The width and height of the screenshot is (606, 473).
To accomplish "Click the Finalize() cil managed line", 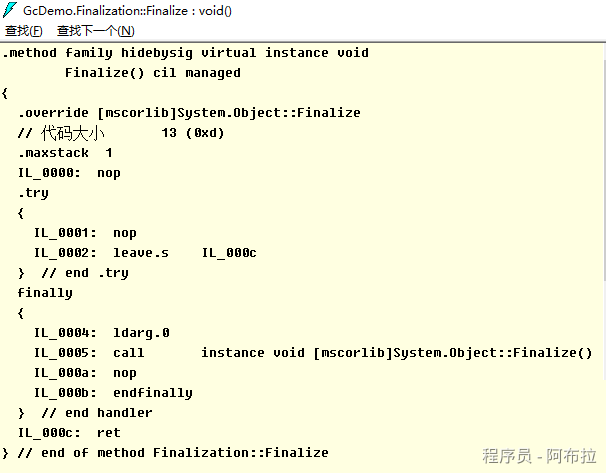I will (152, 73).
